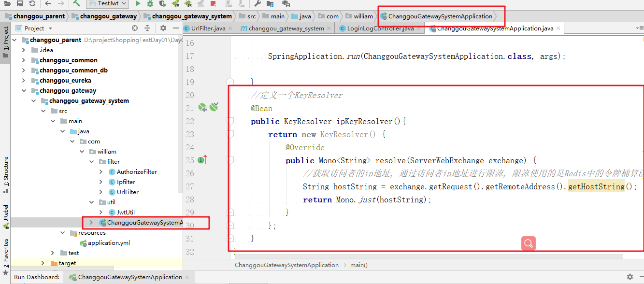Click the main breadcrumb
This screenshot has height=284, width=644.
(x=273, y=16)
